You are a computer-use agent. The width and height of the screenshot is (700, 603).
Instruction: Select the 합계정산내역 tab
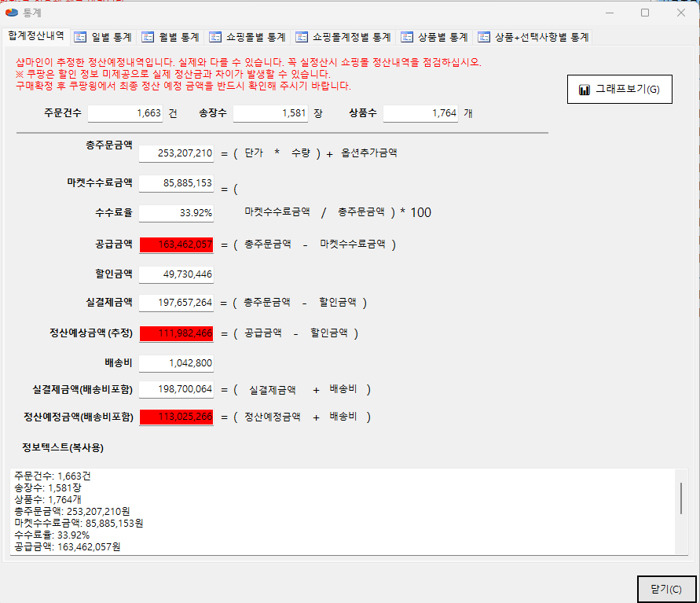pos(35,36)
